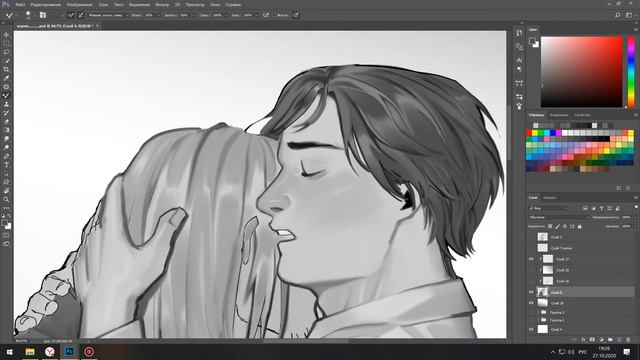Screen dimensions: 640x360
Task: Select the Слой 39 layer thumbnail
Action: [x=542, y=303]
